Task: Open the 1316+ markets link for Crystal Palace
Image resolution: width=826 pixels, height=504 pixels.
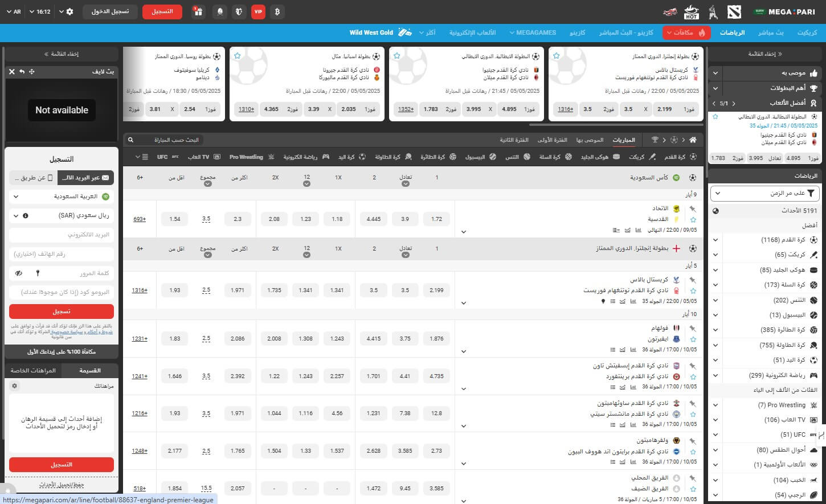Action: 140,290
